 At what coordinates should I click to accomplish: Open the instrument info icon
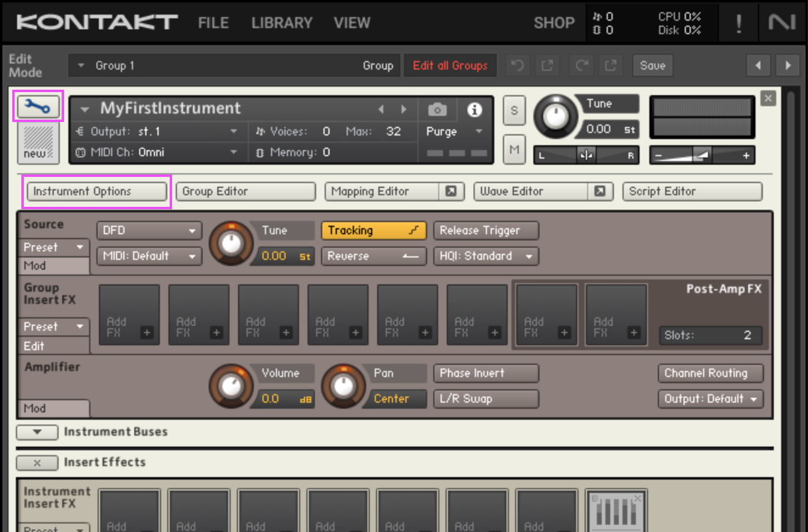(474, 110)
